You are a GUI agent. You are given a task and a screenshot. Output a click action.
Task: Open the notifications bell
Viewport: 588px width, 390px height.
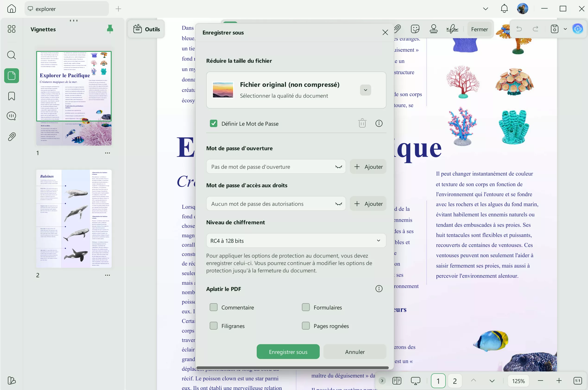tap(504, 9)
